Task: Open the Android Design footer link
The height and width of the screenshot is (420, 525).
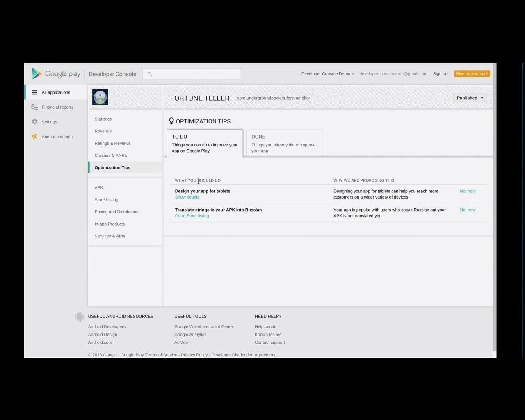Action: pos(103,335)
